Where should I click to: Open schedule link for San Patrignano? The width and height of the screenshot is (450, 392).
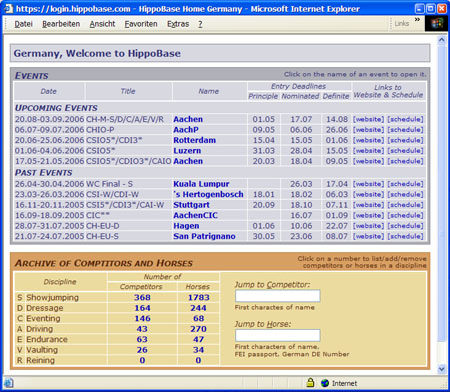pyautogui.click(x=405, y=236)
